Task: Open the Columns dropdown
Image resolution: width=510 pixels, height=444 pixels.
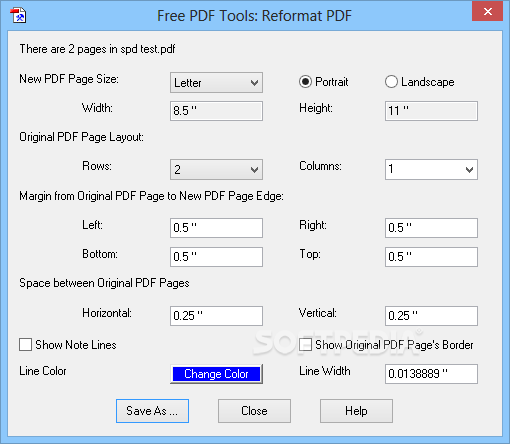Action: coord(431,169)
